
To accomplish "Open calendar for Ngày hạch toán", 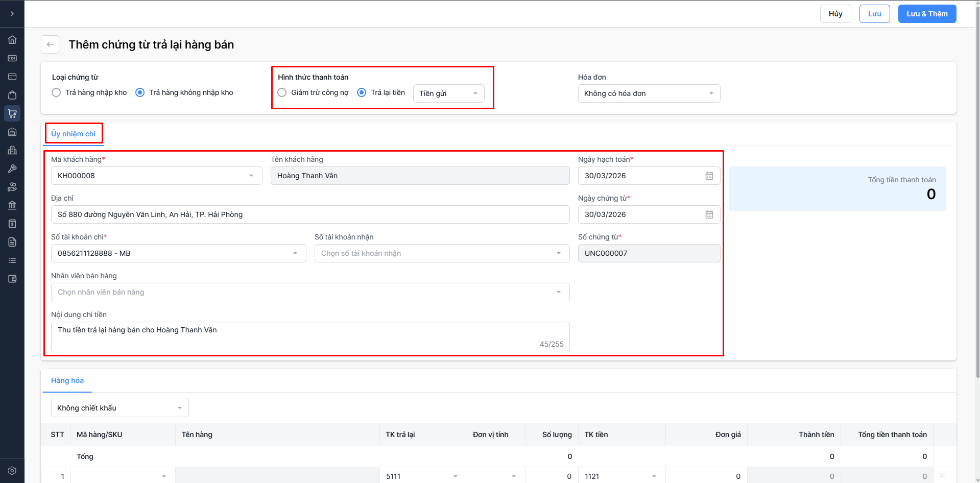I will [709, 176].
